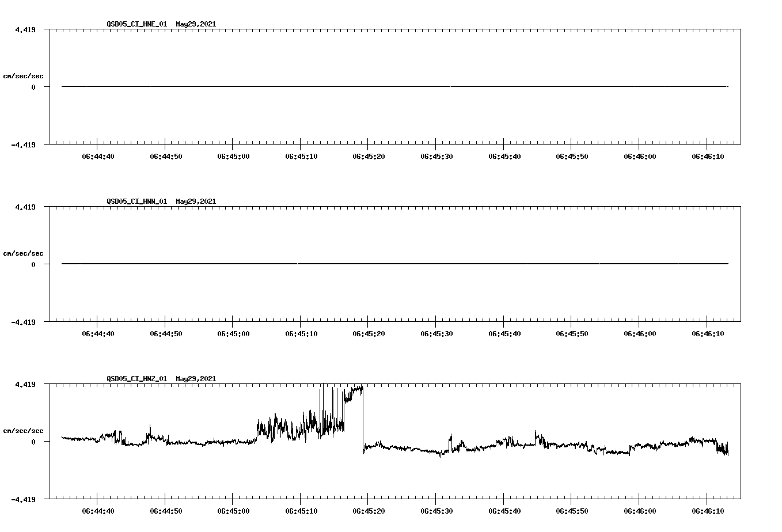Click the 06:46:10 time label under the HNZ plot

coord(707,510)
